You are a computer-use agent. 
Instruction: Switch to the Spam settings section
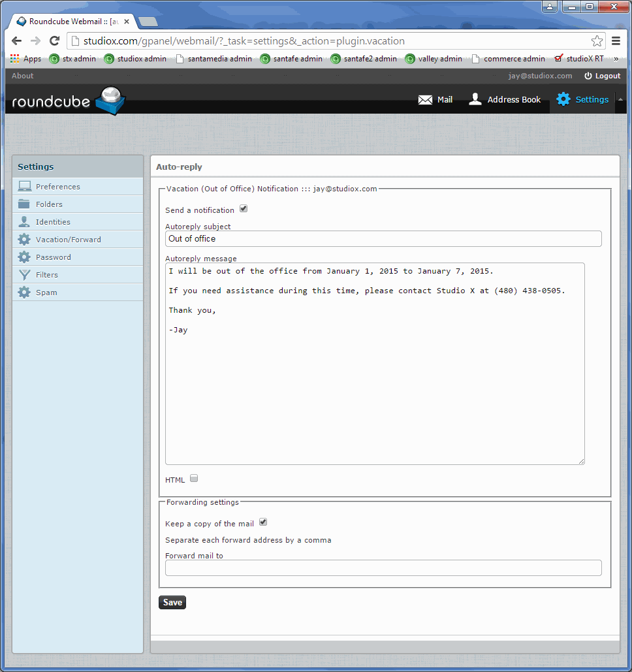click(x=25, y=292)
